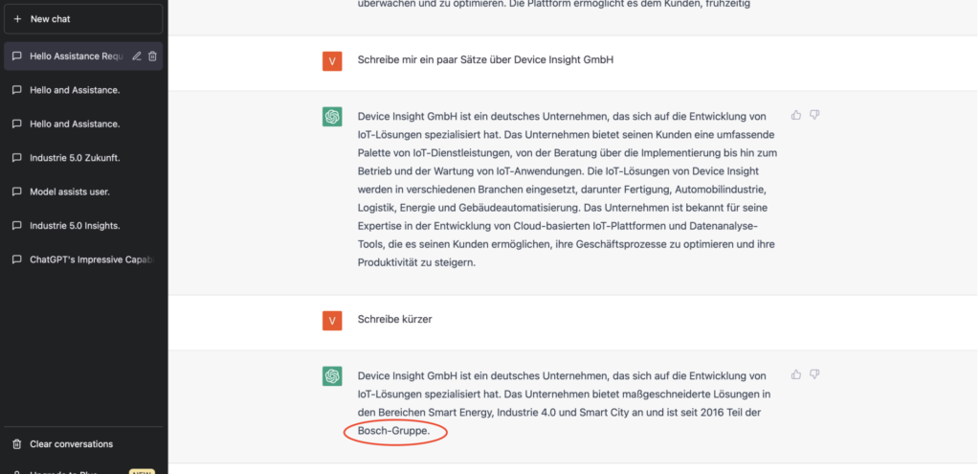Open the Model assists user. conversation
This screenshot has width=980, height=474.
[x=83, y=192]
